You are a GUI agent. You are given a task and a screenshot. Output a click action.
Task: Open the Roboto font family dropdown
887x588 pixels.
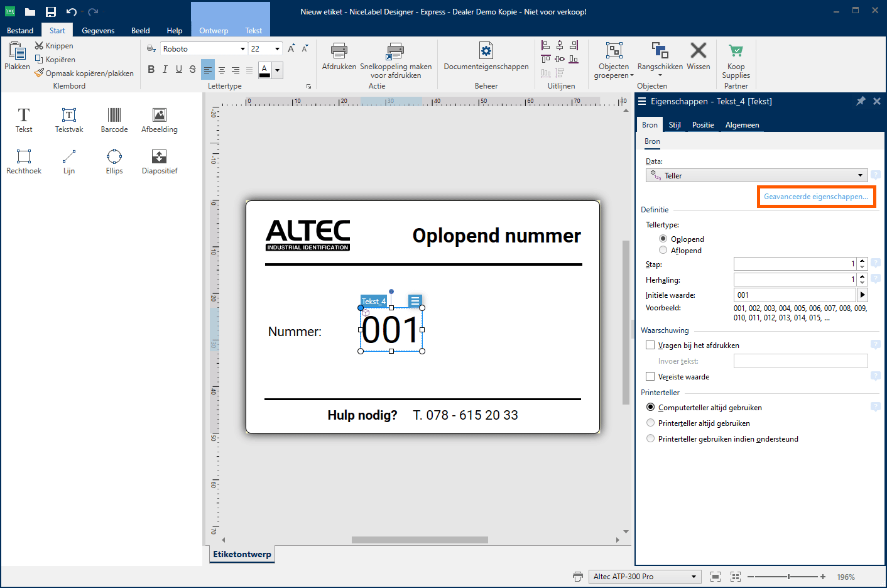[x=242, y=49]
